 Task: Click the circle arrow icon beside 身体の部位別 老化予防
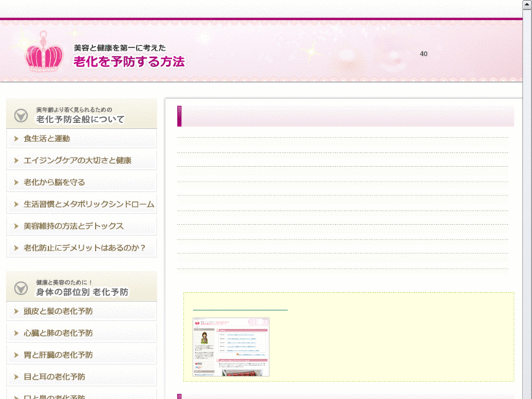(20, 288)
